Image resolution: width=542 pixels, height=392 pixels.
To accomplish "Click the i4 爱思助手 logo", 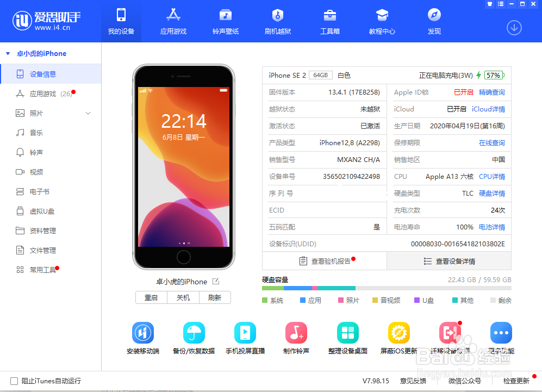I will (46, 21).
